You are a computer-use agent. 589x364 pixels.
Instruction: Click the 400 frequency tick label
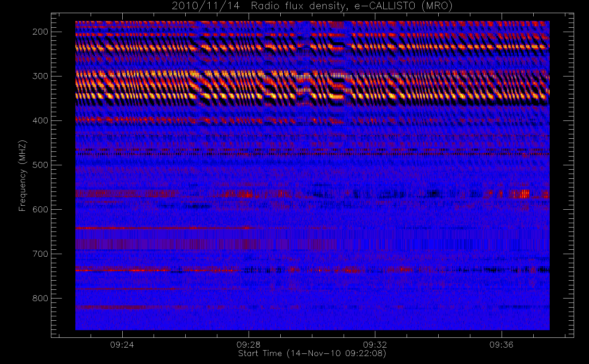pos(40,120)
